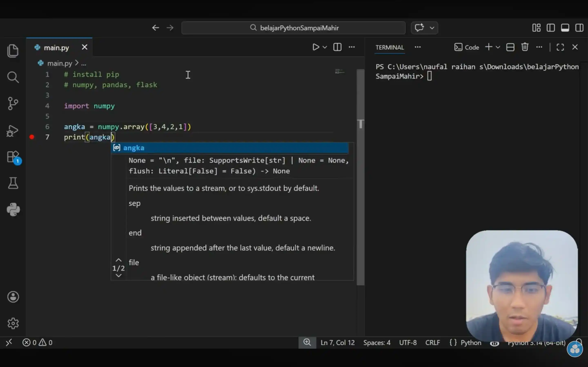The width and height of the screenshot is (588, 367).
Task: Open the Search view in the activity bar
Action: click(13, 77)
